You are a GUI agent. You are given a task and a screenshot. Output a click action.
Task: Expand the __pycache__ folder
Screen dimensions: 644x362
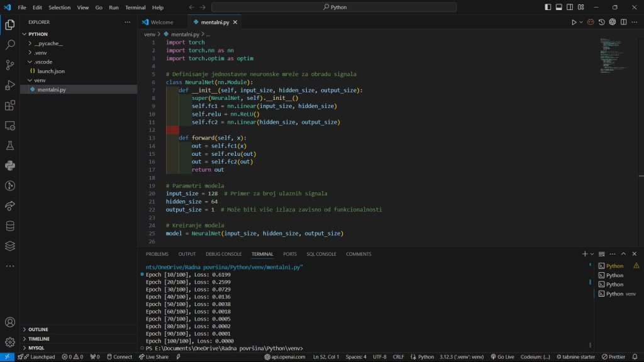coord(48,43)
